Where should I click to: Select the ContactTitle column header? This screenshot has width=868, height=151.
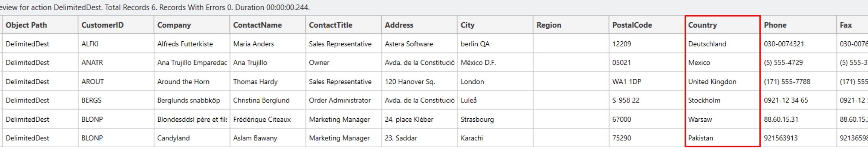330,25
